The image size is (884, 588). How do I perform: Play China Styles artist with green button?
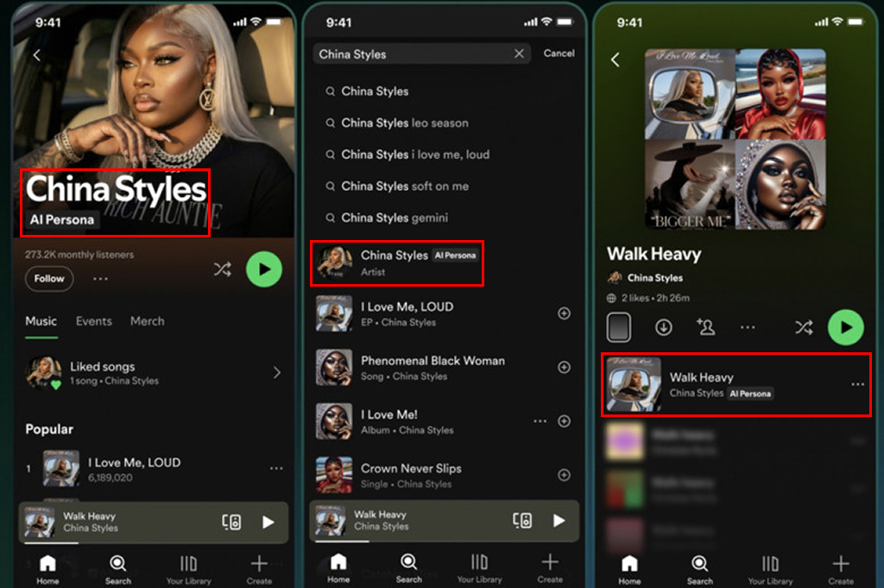coord(264,269)
